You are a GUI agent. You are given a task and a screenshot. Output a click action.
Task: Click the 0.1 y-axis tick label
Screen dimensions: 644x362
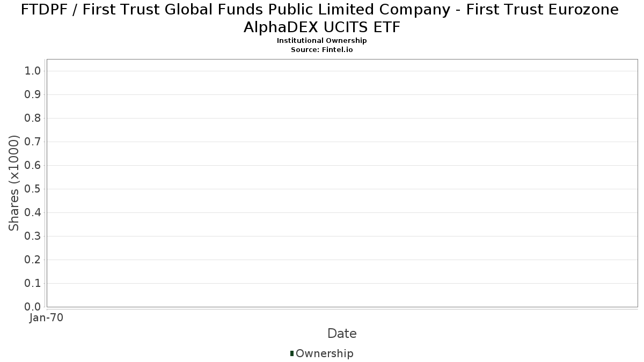coord(33,284)
